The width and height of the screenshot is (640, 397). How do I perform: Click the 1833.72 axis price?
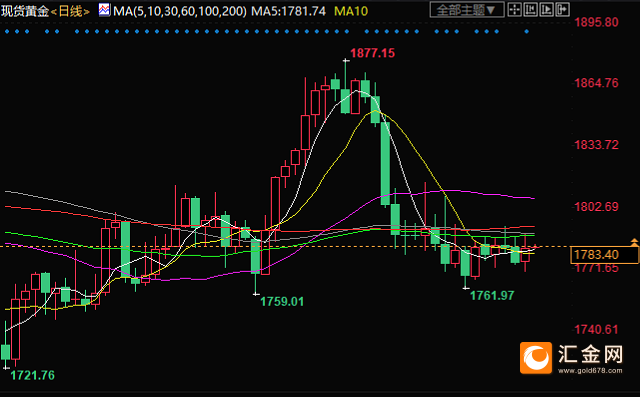pyautogui.click(x=596, y=145)
